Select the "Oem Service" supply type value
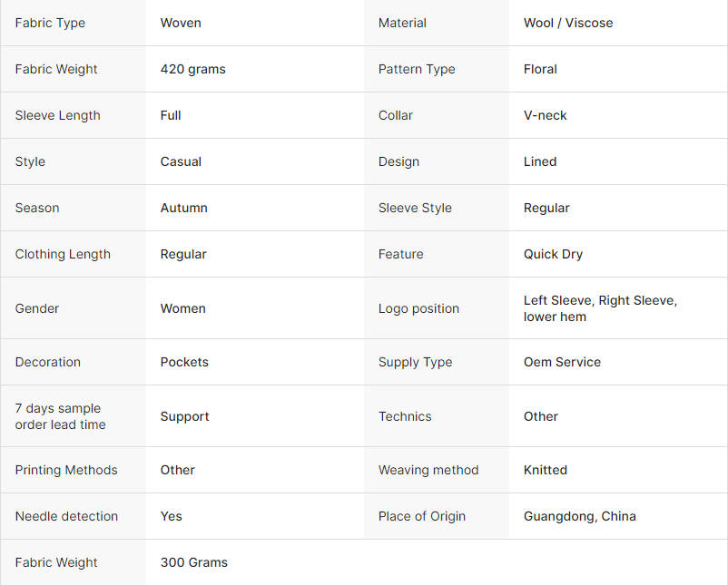Image resolution: width=728 pixels, height=585 pixels. (x=562, y=362)
